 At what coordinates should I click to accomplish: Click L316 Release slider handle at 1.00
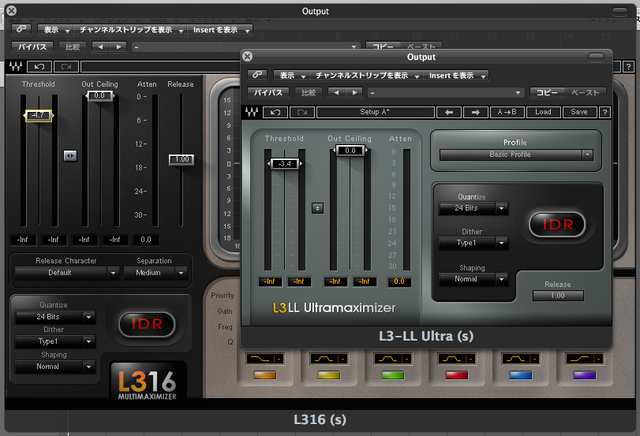point(181,160)
